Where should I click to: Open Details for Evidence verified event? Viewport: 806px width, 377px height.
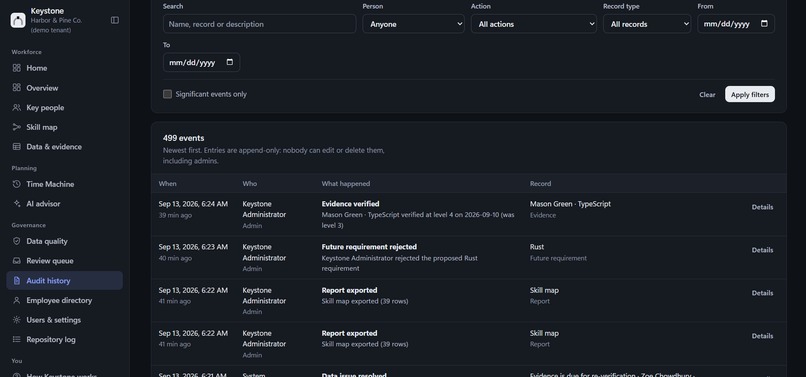click(x=762, y=207)
